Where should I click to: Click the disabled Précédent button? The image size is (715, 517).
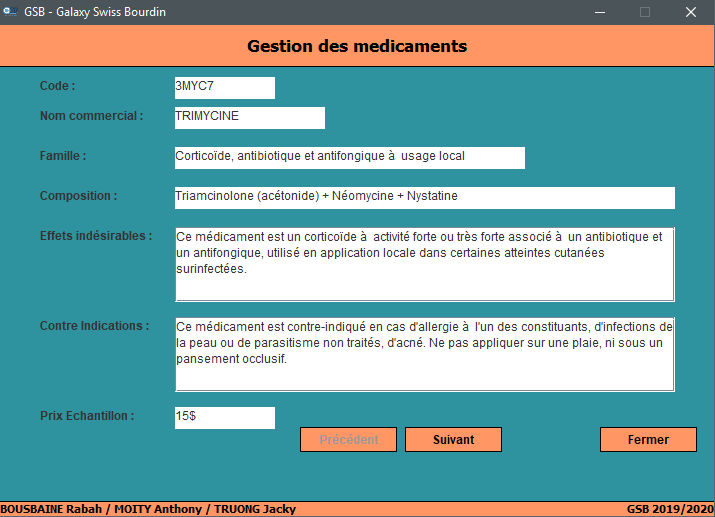click(348, 440)
